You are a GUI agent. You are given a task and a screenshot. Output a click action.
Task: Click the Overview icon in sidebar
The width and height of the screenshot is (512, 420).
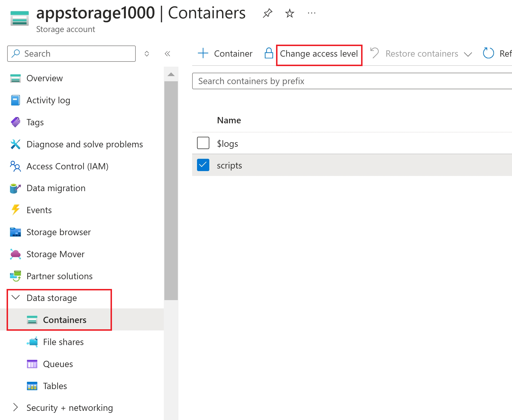click(x=15, y=78)
